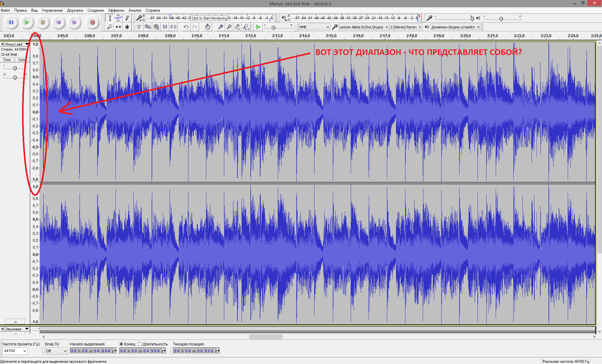Image resolution: width=602 pixels, height=364 pixels.
Task: Adjust the play-at-speed slider
Action: 273,28
